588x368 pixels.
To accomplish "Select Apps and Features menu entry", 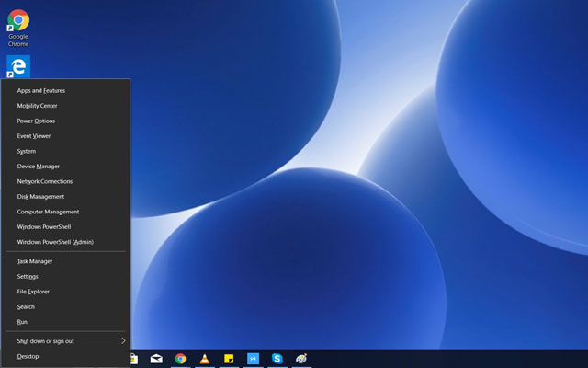I will tap(41, 91).
